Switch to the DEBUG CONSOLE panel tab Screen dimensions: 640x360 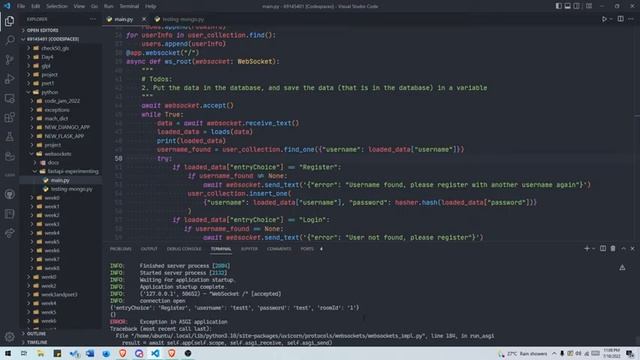184,249
